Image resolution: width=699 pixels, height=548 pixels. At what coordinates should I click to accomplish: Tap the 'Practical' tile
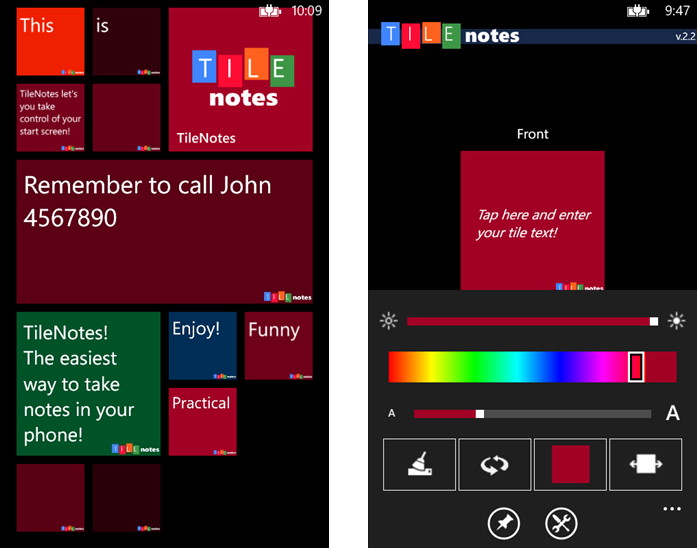202,422
